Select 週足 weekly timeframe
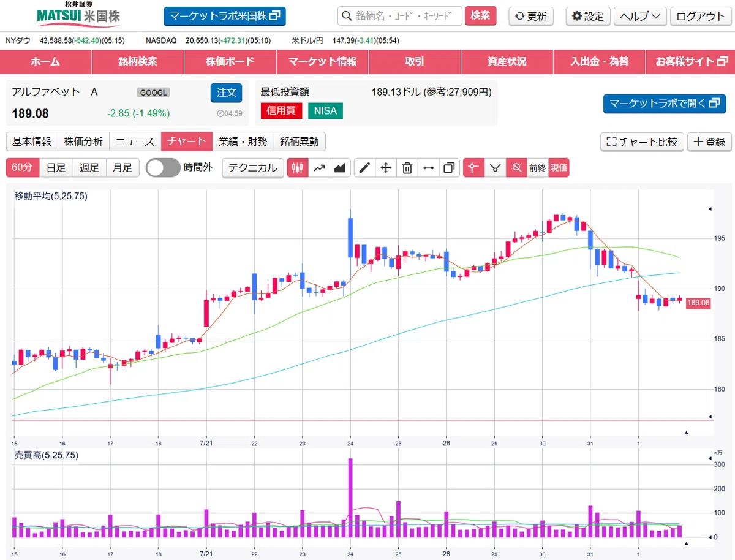This screenshot has width=735, height=560. [89, 167]
